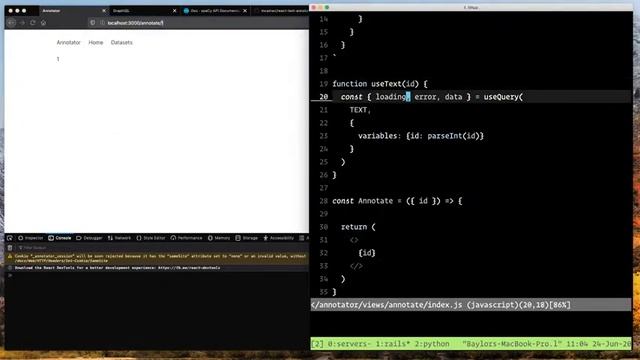This screenshot has width=640, height=360.
Task: Open the Style Editor devtools panel
Action: click(x=151, y=238)
